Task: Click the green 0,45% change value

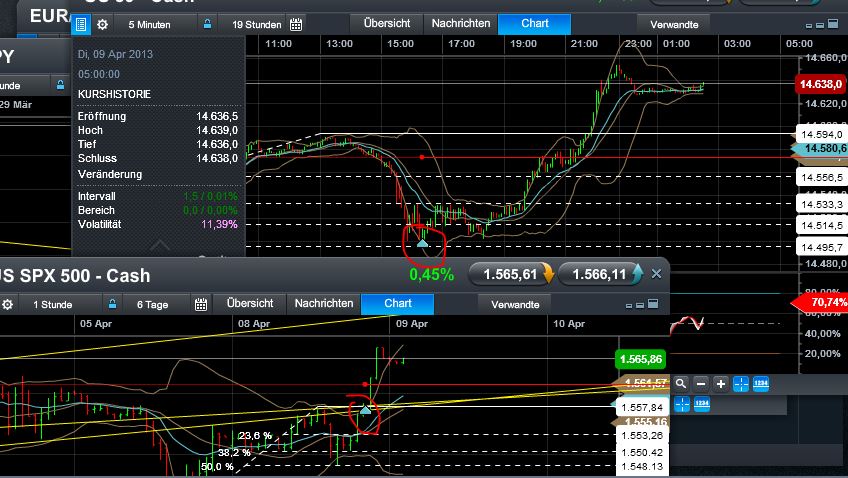Action: pyautogui.click(x=431, y=275)
